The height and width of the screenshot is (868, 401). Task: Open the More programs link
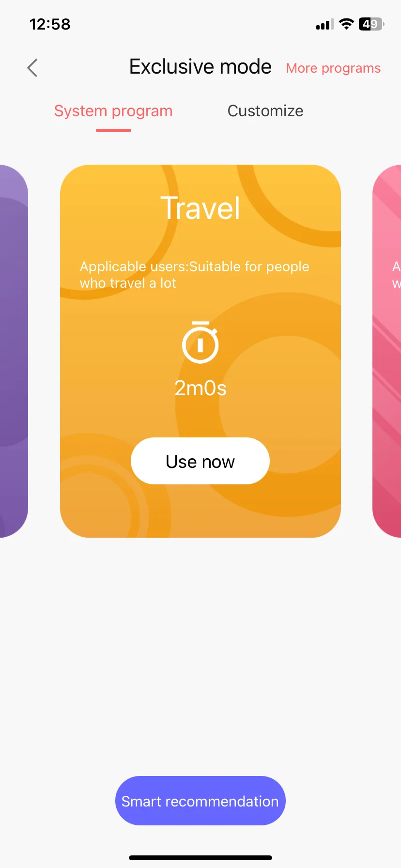(333, 68)
